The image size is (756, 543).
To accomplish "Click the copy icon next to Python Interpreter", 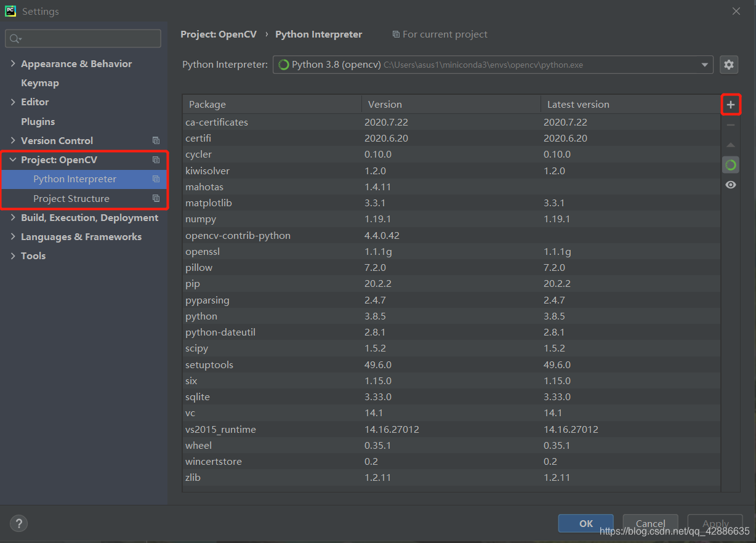I will 156,179.
